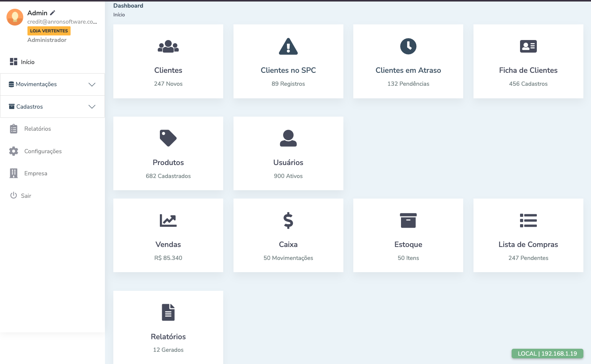The image size is (591, 364).
Task: Click the pencil edit icon beside Admin
Action: pos(53,13)
